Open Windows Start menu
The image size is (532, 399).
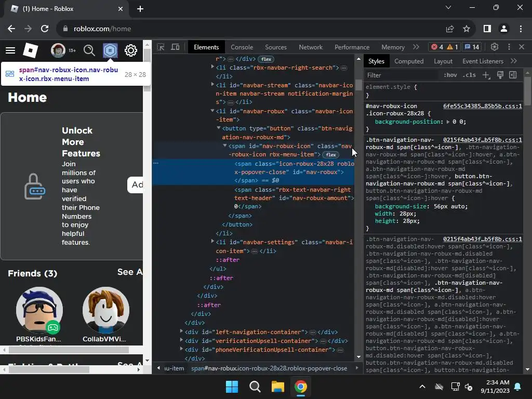tap(232, 387)
